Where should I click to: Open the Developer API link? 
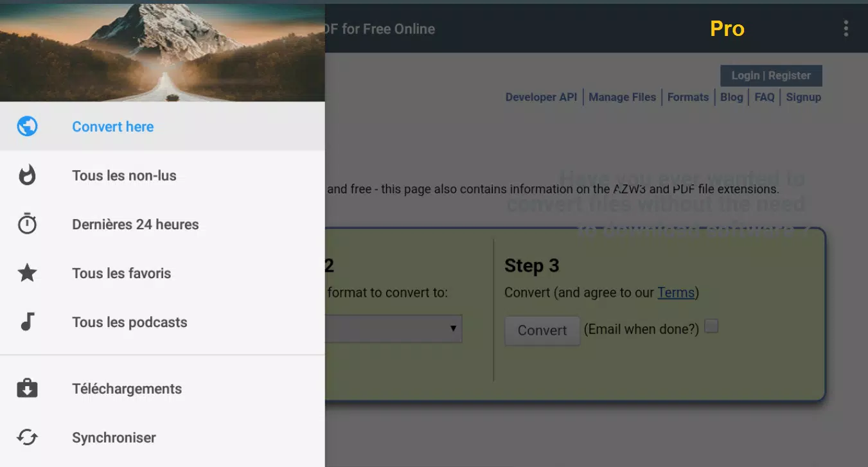[541, 97]
